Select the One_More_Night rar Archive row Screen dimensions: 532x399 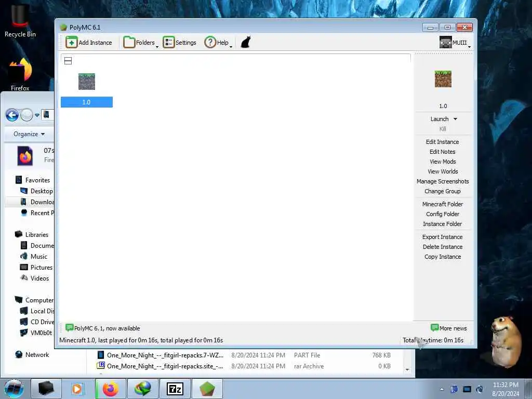(x=244, y=366)
